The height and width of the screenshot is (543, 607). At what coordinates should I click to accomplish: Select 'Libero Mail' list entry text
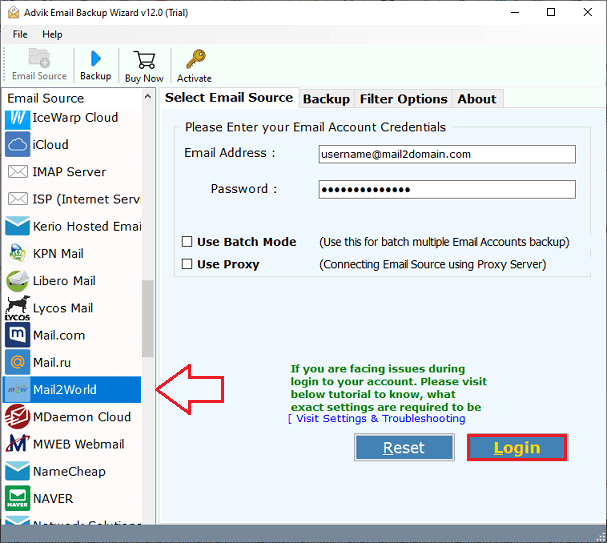point(64,281)
